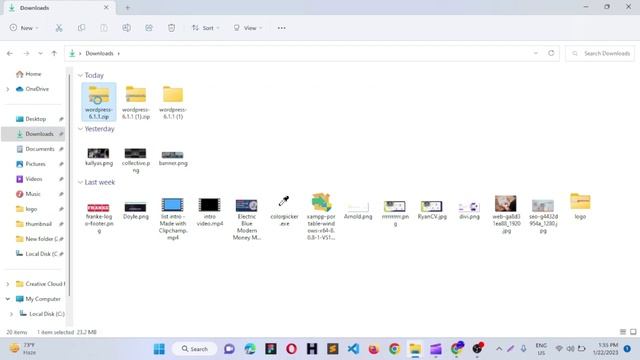Image resolution: width=640 pixels, height=360 pixels.
Task: Click the Share icon in toolbar
Action: click(x=149, y=28)
